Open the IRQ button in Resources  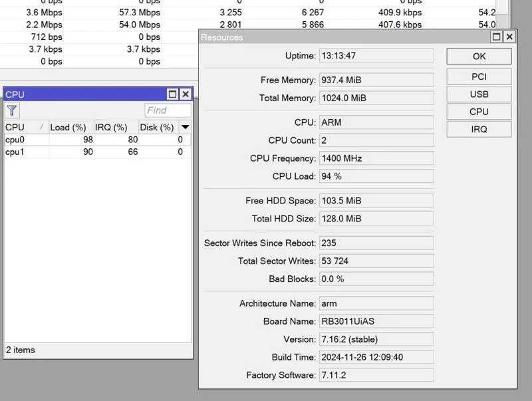[x=479, y=129]
